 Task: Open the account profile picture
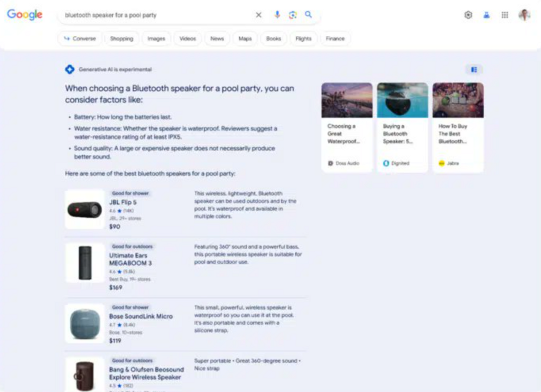click(525, 15)
